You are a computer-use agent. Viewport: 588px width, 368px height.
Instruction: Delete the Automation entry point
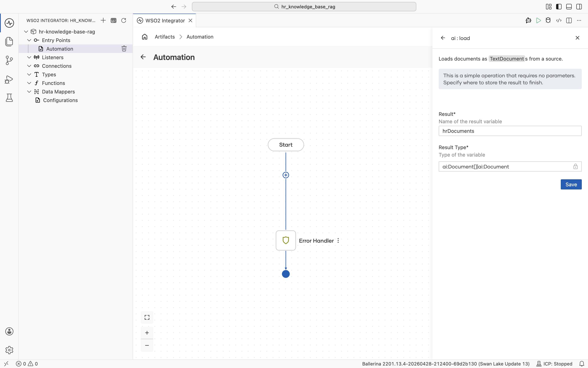tap(124, 49)
